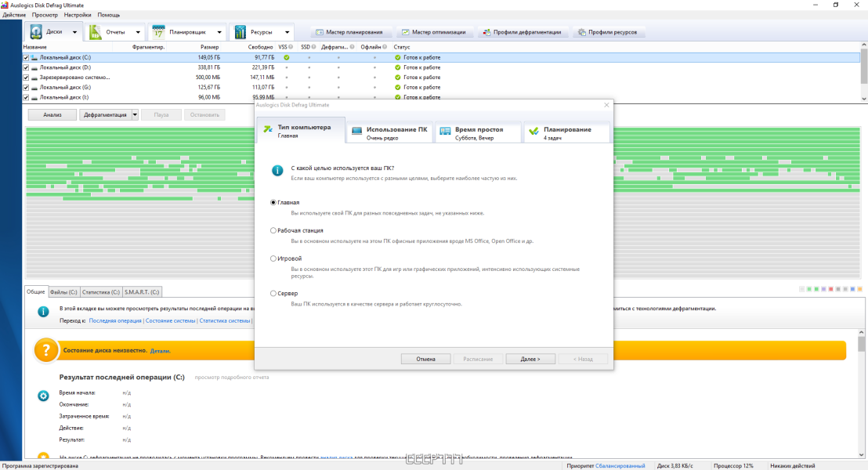This screenshot has width=868, height=470.
Task: Open Мастер оптимизации
Action: pyautogui.click(x=433, y=32)
